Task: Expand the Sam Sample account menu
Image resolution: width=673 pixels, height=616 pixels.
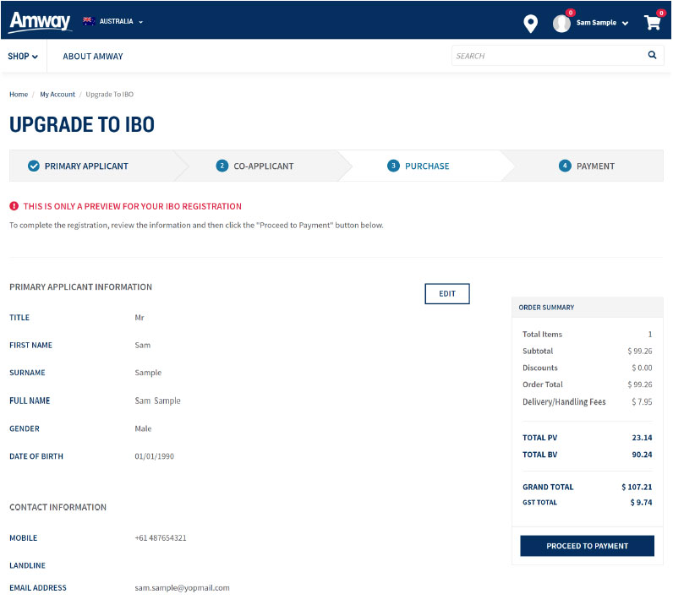Action: [x=602, y=23]
